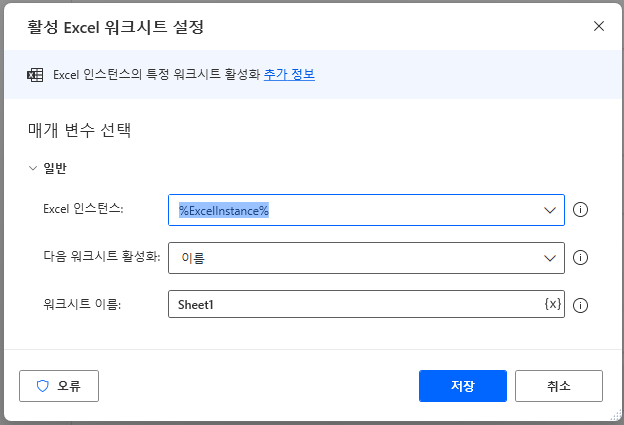This screenshot has height=425, width=624.
Task: Open the 다음 워크시트 활성화 dropdown showing 이름
Action: (x=366, y=258)
